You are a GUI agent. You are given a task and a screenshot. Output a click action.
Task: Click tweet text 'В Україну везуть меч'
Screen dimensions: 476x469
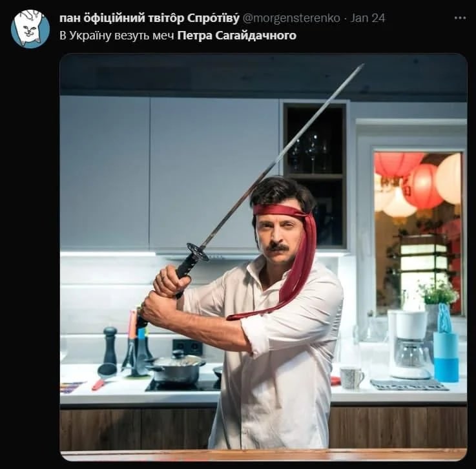[117, 36]
